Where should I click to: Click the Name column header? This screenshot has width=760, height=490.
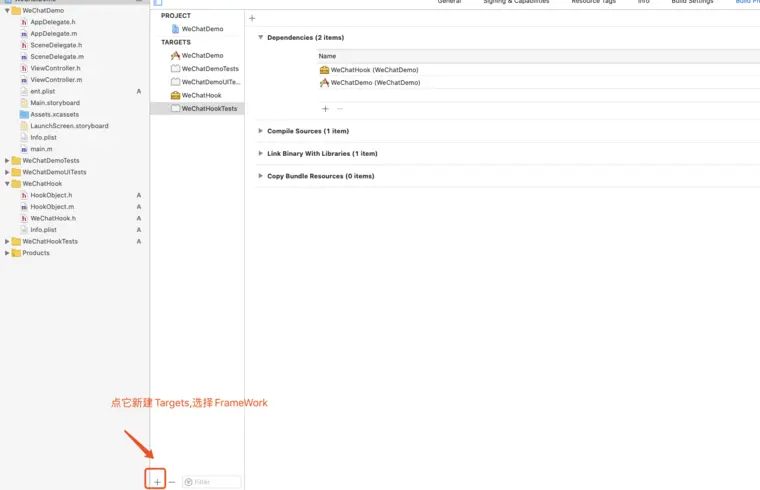click(327, 56)
